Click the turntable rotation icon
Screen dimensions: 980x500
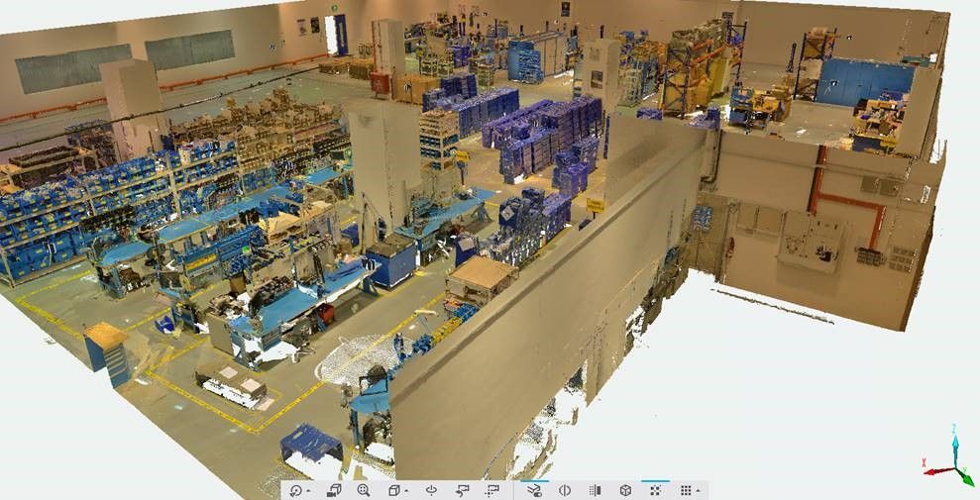(x=431, y=490)
